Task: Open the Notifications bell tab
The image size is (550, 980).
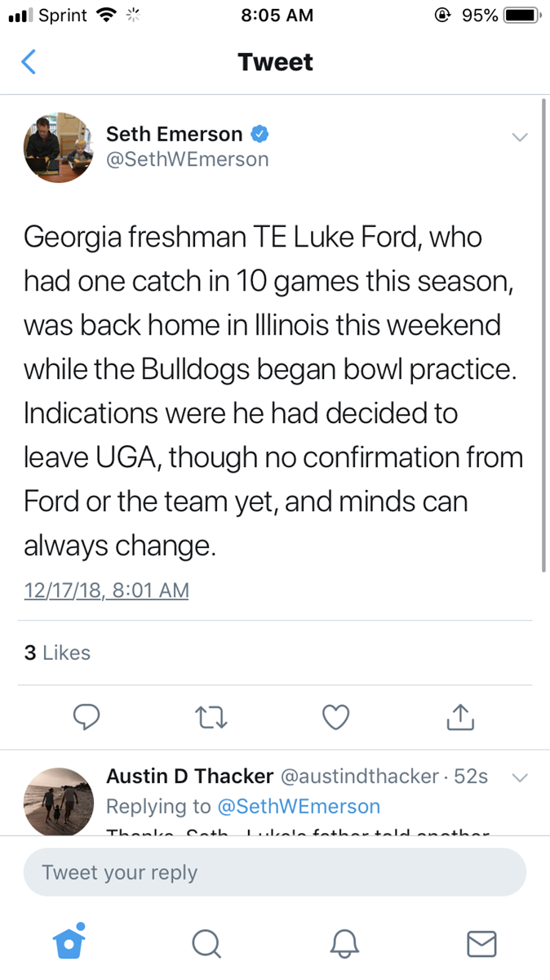Action: (344, 943)
